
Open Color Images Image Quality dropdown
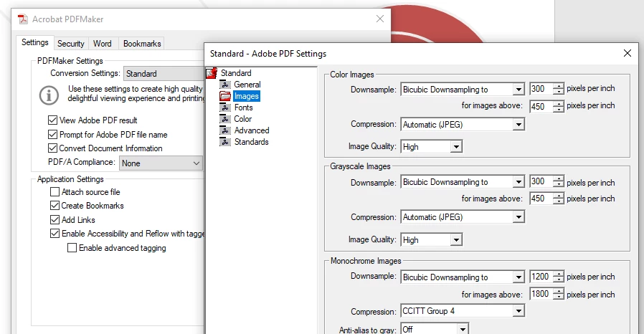click(x=431, y=146)
